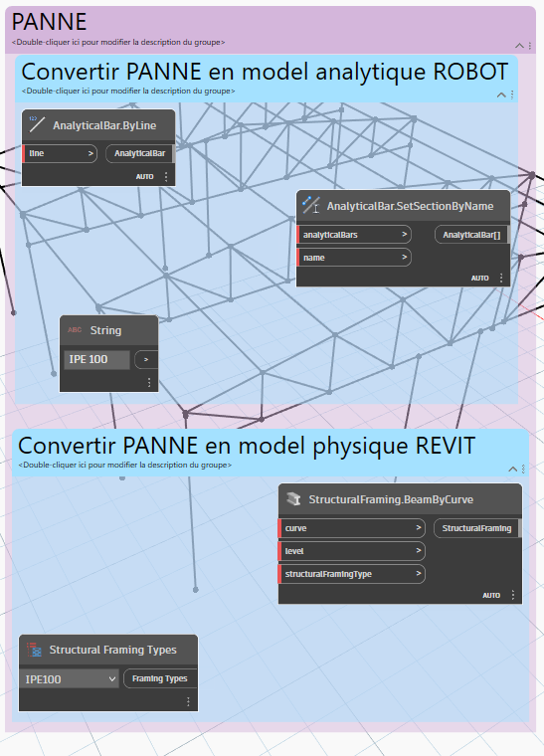Click the Structural Framing Types node icon

pos(34,650)
